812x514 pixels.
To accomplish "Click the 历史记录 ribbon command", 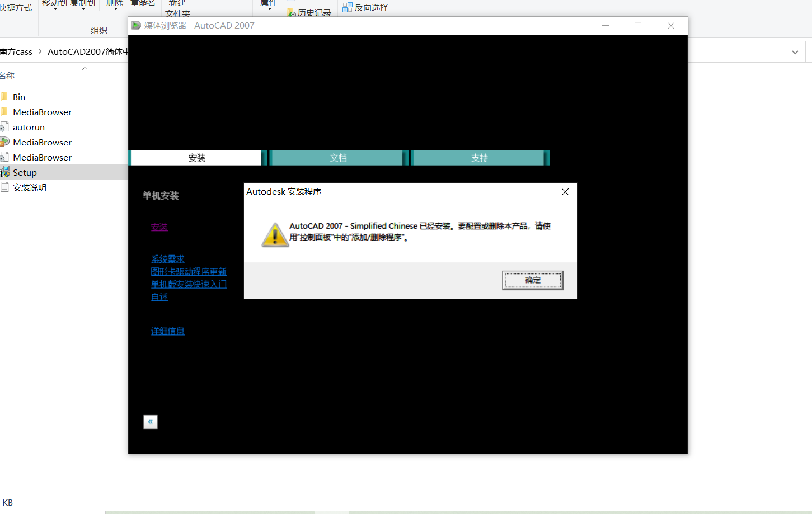I will 309,12.
